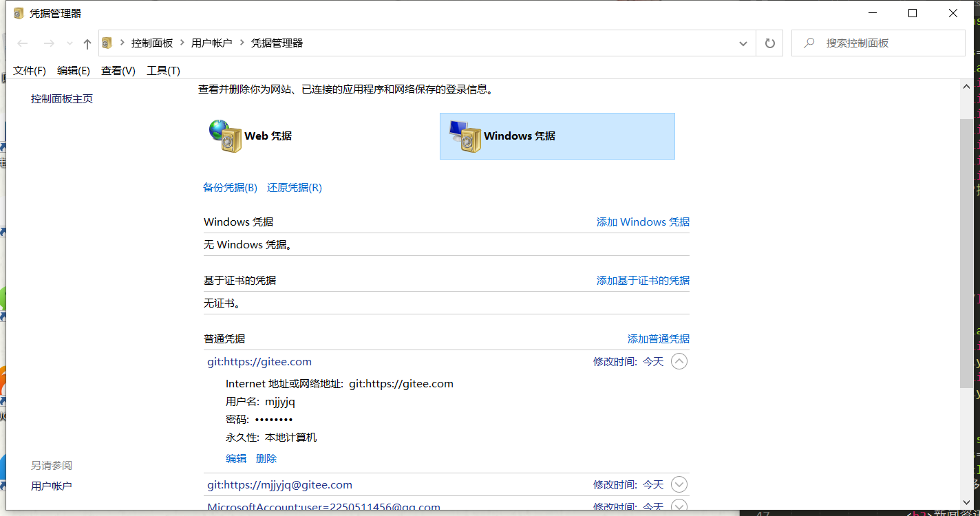Expand the git:https://mjjyjq@gitee.com credential
The width and height of the screenshot is (980, 516).
tap(679, 485)
